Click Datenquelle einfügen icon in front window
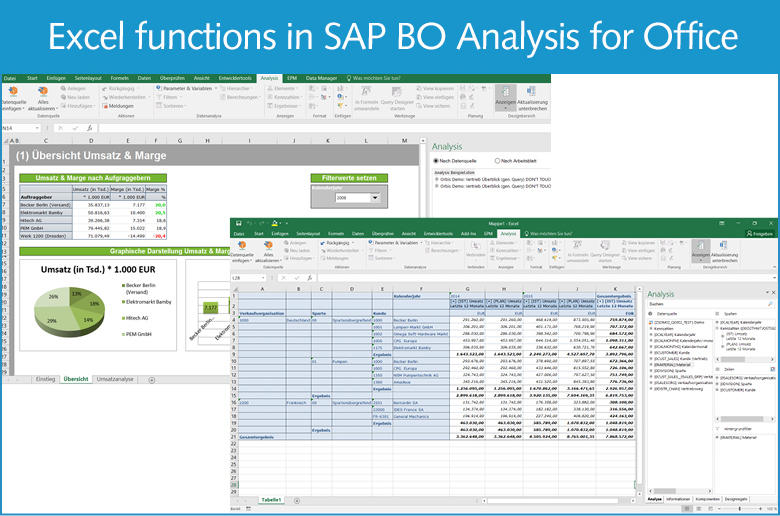Image resolution: width=780 pixels, height=516 pixels. coord(242,246)
